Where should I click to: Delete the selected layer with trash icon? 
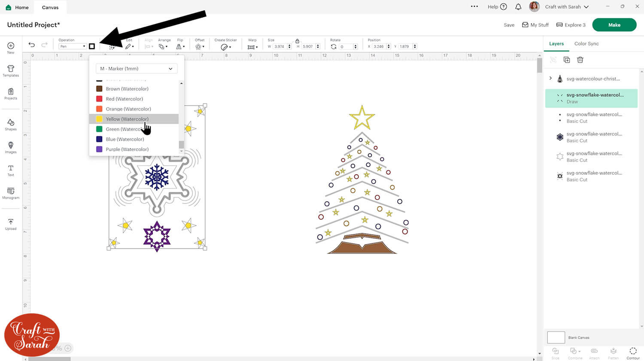[580, 60]
